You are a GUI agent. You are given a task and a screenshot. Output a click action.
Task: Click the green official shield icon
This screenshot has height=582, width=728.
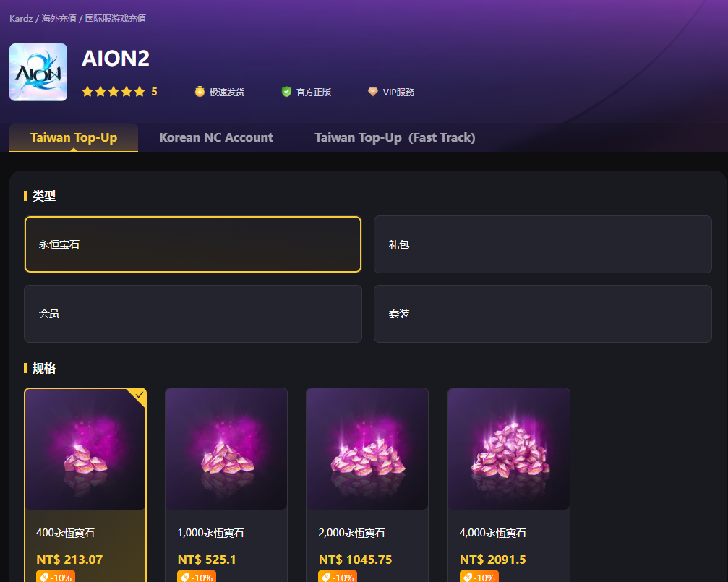pyautogui.click(x=286, y=92)
